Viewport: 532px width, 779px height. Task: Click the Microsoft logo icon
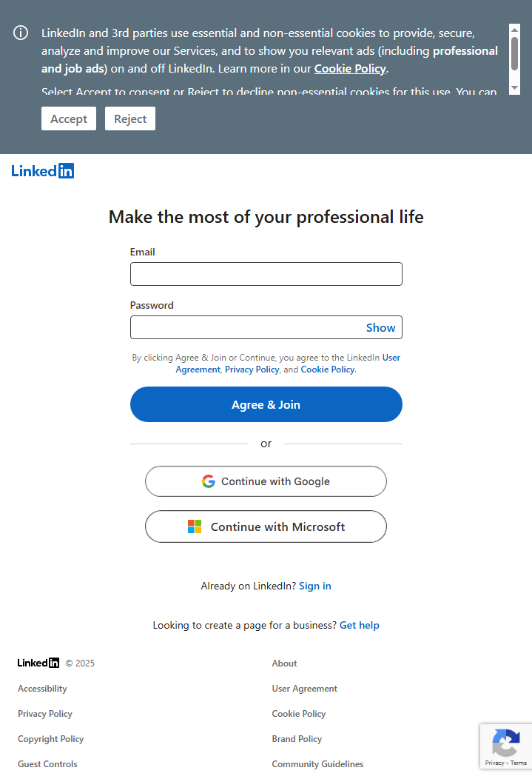tap(195, 527)
